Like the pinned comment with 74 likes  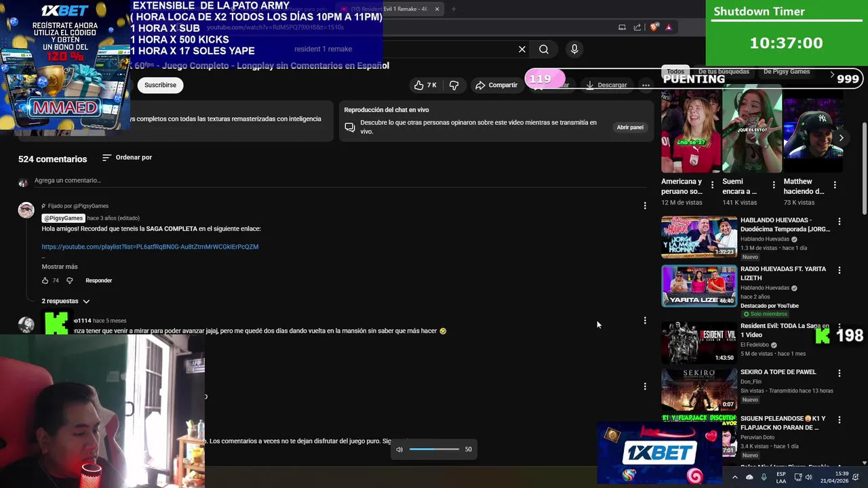[x=45, y=281]
